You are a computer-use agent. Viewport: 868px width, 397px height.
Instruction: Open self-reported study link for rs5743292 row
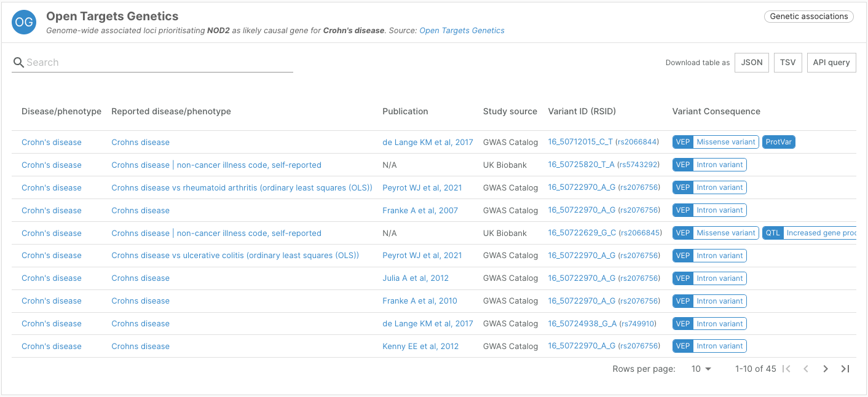click(216, 165)
